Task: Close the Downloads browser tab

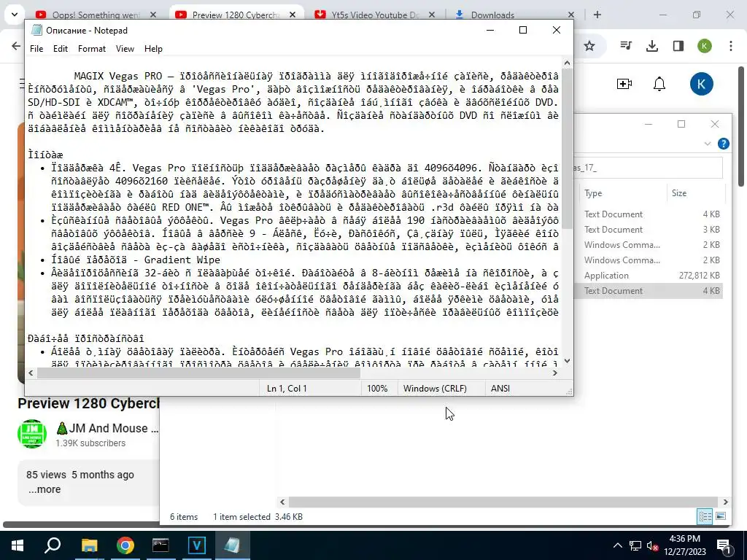Action: click(570, 15)
